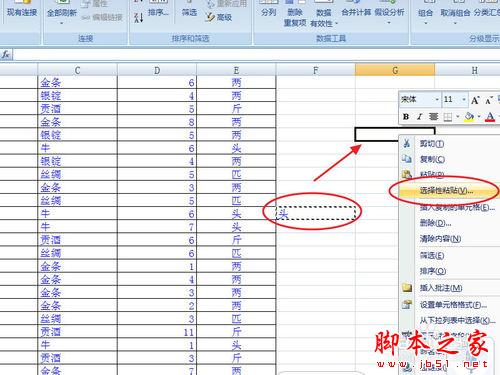Select column E header
The image size is (500, 375).
point(236,70)
